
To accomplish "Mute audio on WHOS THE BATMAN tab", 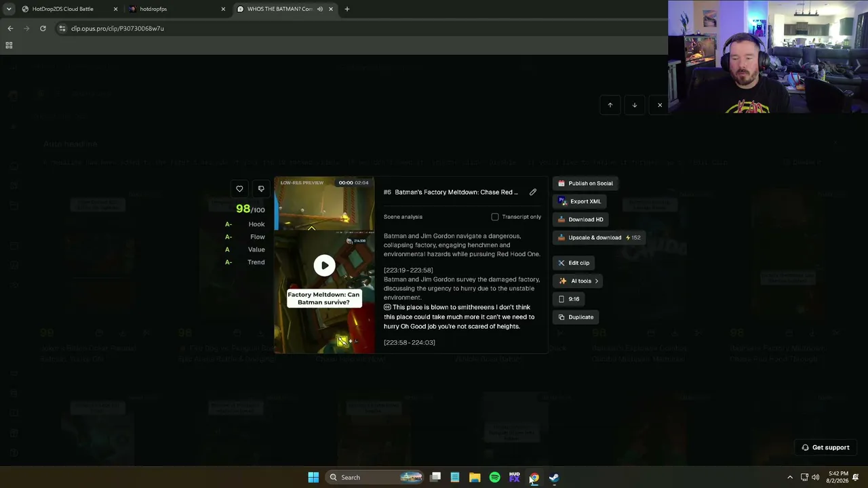I will pyautogui.click(x=319, y=9).
